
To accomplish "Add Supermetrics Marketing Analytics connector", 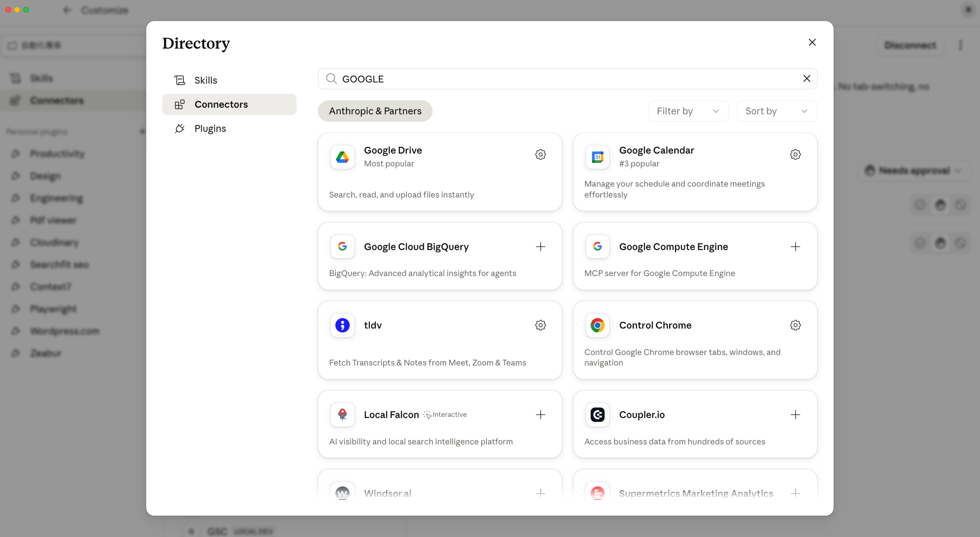I will tap(795, 493).
